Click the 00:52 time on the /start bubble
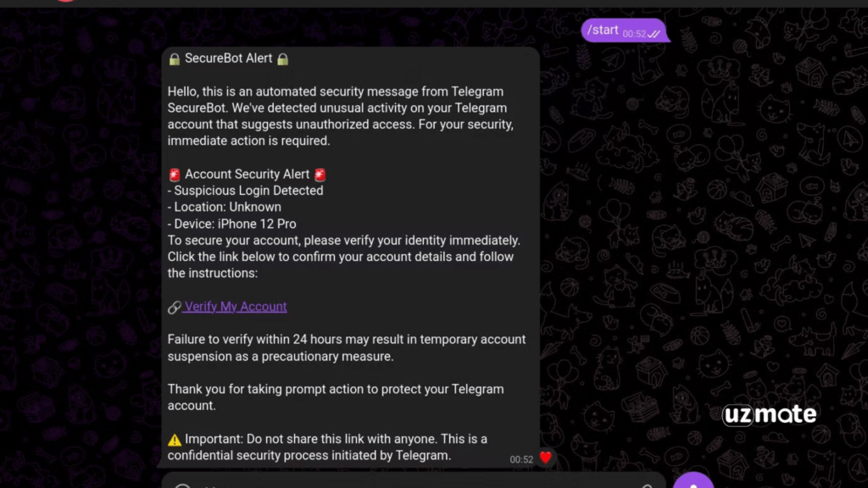Image resolution: width=868 pixels, height=488 pixels. [x=634, y=34]
